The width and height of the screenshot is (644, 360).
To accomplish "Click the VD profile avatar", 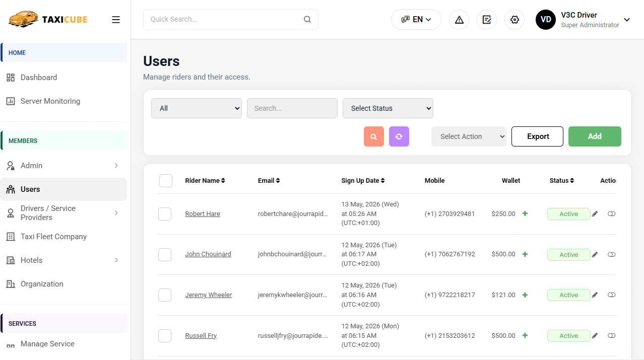I will (x=546, y=20).
